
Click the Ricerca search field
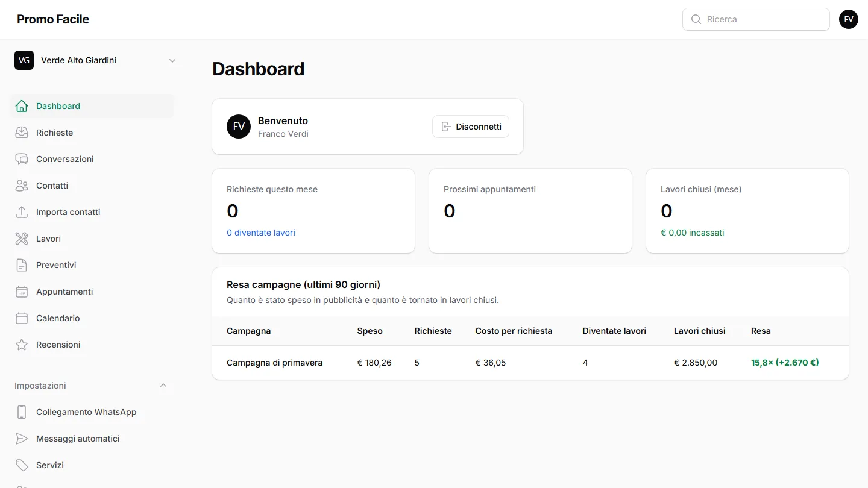point(756,19)
